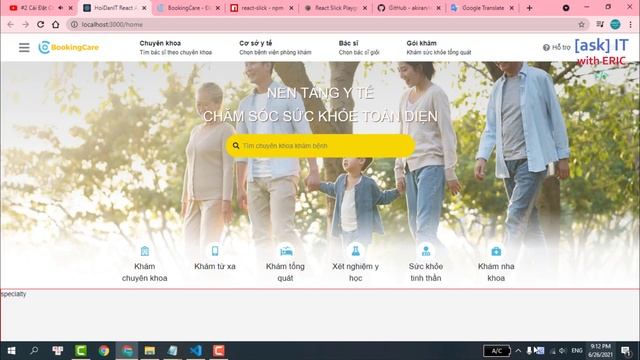Click the Hỗ trợ help link

point(557,47)
